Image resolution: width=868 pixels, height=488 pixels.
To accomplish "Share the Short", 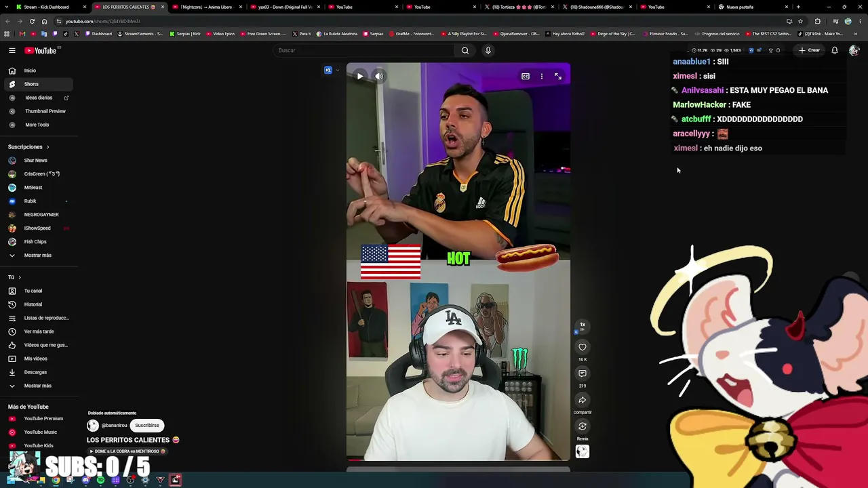I will coord(583,400).
